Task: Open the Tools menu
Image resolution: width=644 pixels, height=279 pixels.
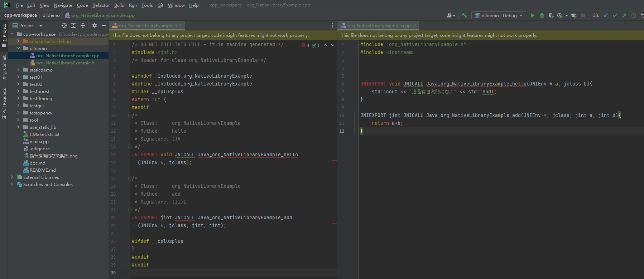Action: click(x=147, y=5)
